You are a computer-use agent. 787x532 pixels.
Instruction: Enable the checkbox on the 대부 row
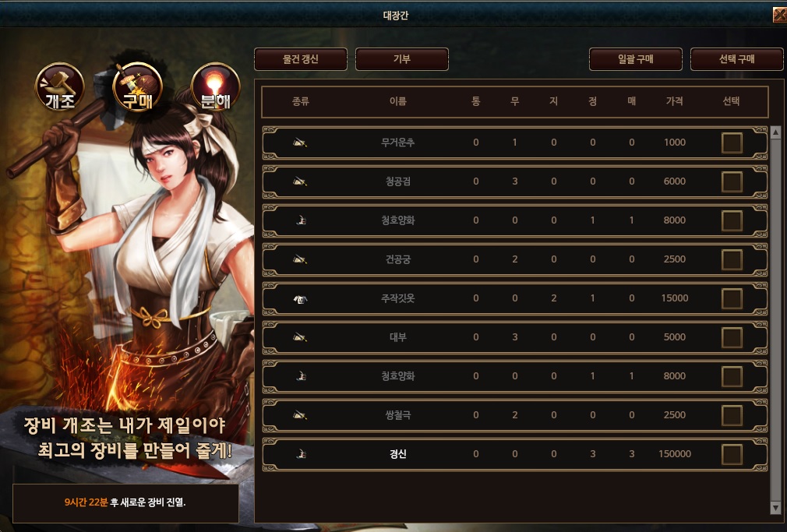point(732,338)
